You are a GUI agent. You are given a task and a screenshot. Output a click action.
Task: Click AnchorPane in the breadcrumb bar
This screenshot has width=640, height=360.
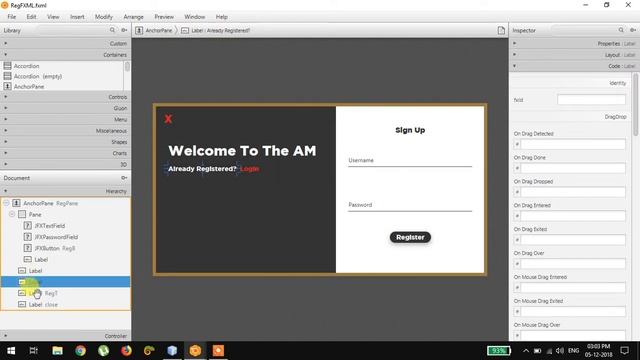154,31
